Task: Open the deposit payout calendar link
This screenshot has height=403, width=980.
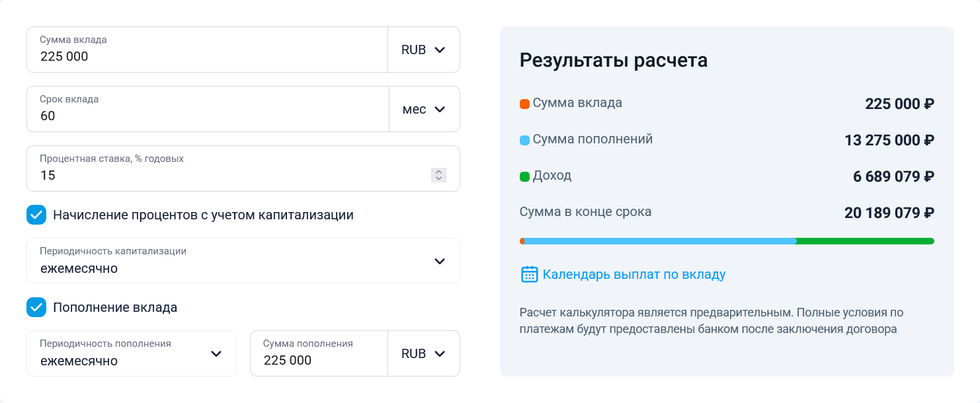Action: tap(633, 274)
